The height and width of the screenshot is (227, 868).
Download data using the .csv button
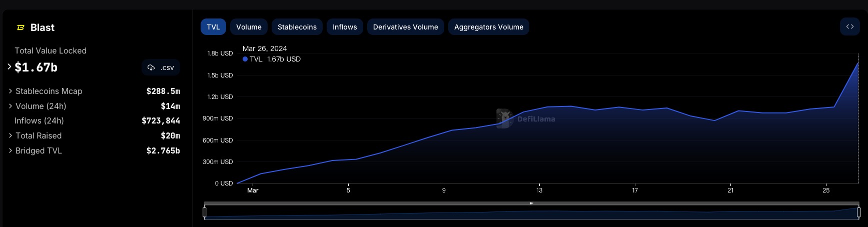(161, 67)
